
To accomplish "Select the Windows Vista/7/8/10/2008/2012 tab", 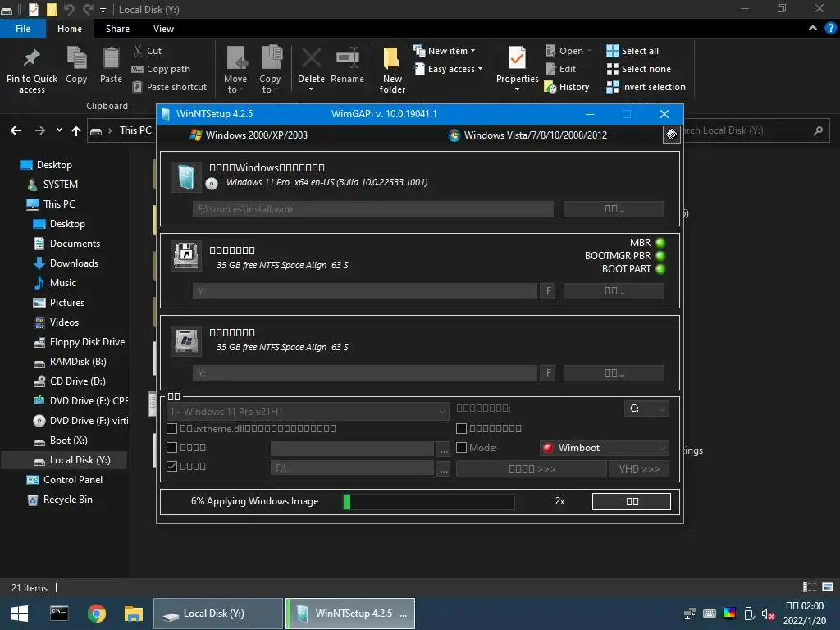I will (x=527, y=135).
